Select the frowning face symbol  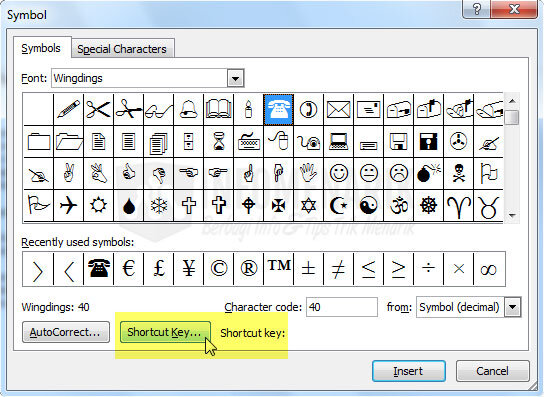(398, 173)
